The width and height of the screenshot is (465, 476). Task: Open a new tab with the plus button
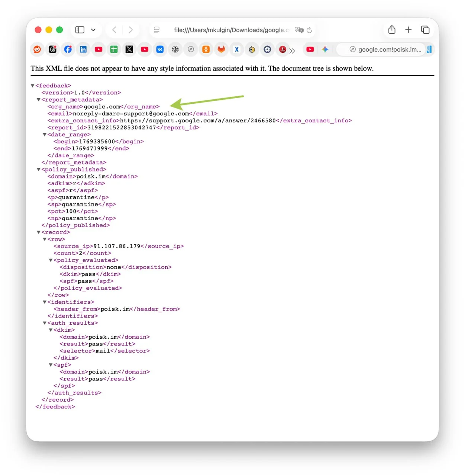tap(408, 30)
